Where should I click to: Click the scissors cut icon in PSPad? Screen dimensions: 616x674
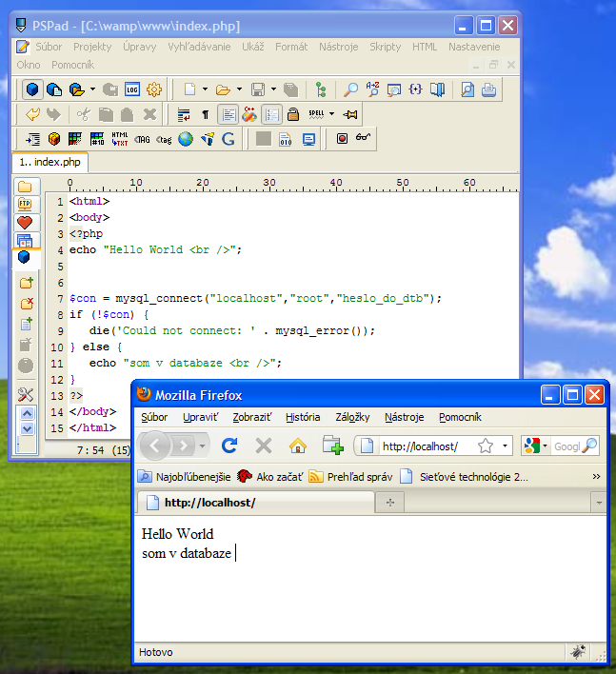click(84, 114)
